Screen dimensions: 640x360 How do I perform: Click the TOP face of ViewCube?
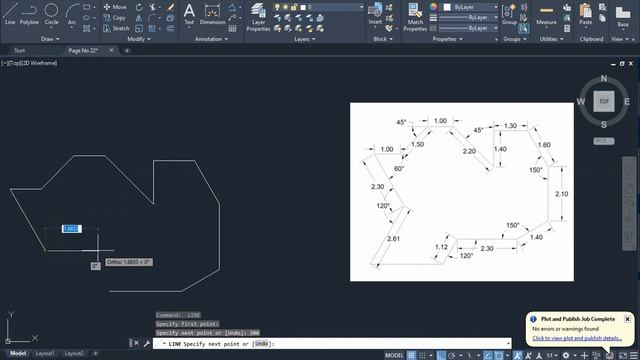(x=604, y=102)
